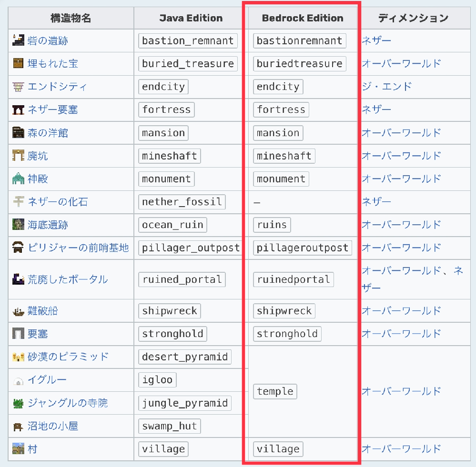Click the 構造物名 column header
Viewport: 476px width, 467px height.
click(x=71, y=18)
